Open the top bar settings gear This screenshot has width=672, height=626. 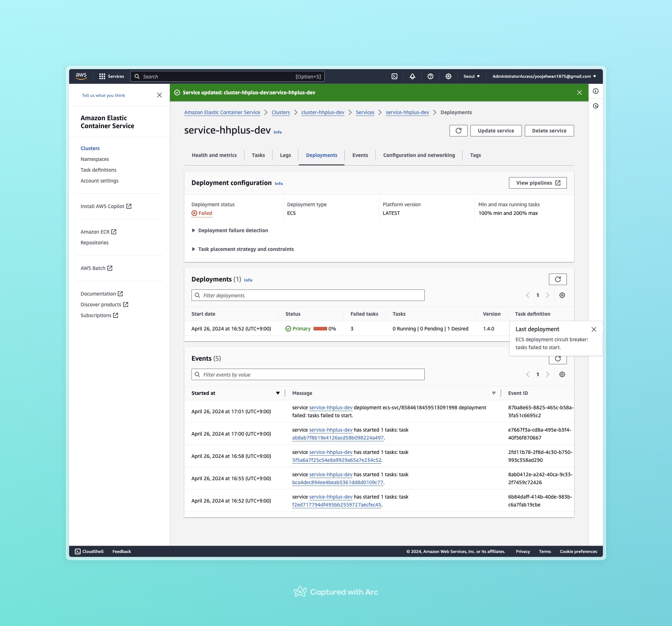pos(448,76)
